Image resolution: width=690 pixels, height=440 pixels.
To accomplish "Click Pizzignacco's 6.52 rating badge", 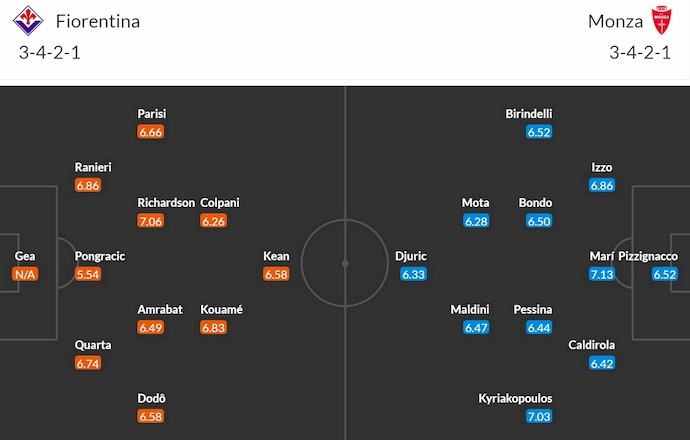I will (x=664, y=274).
